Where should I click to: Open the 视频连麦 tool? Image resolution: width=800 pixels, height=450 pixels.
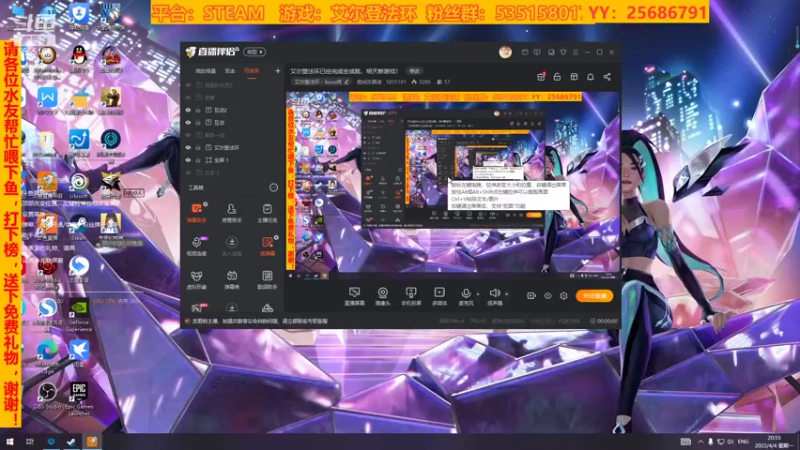click(196, 246)
